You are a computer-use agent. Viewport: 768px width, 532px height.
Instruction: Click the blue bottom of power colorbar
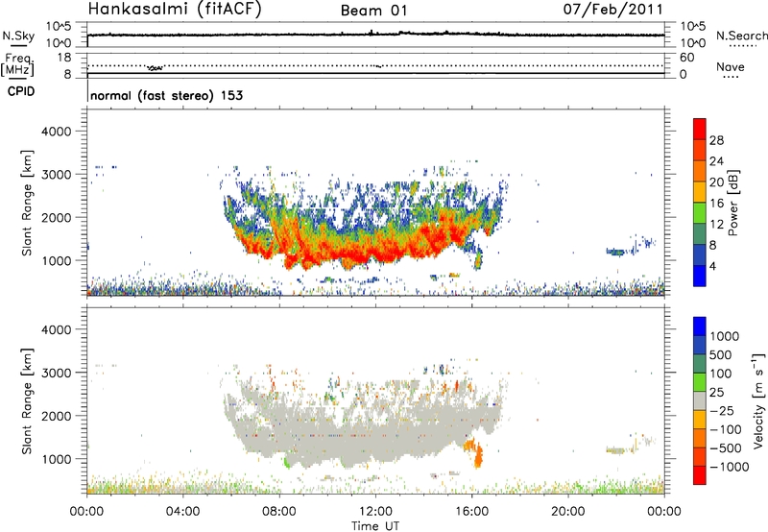[700, 276]
